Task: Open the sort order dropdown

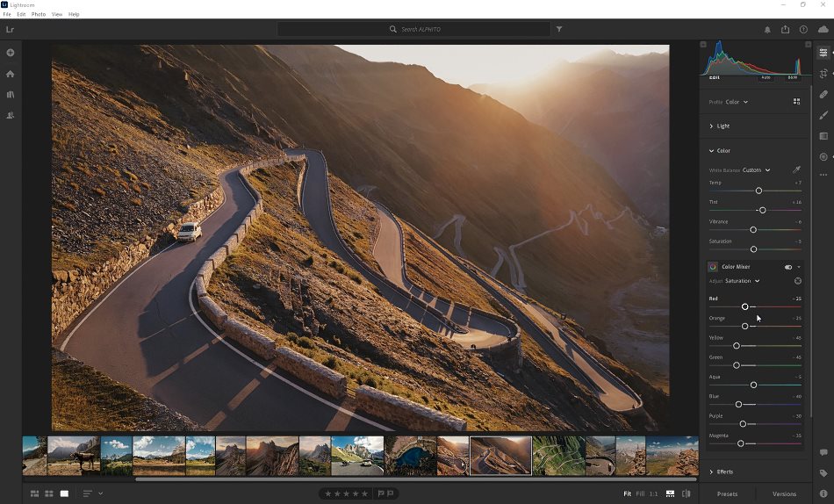Action: tap(92, 493)
